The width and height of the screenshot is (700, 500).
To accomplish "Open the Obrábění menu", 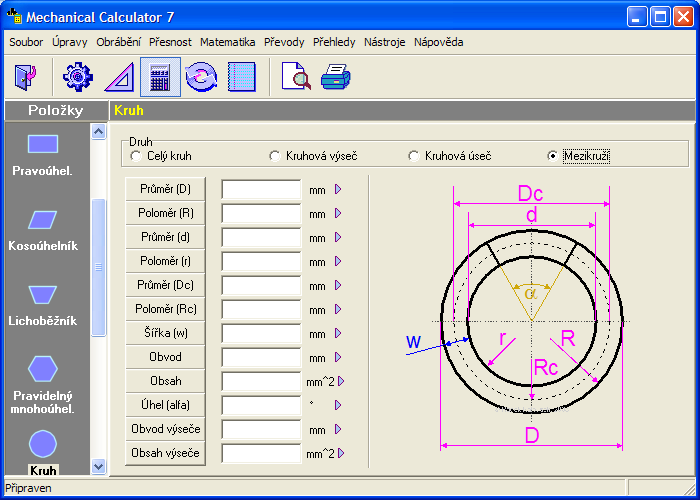I will (118, 42).
